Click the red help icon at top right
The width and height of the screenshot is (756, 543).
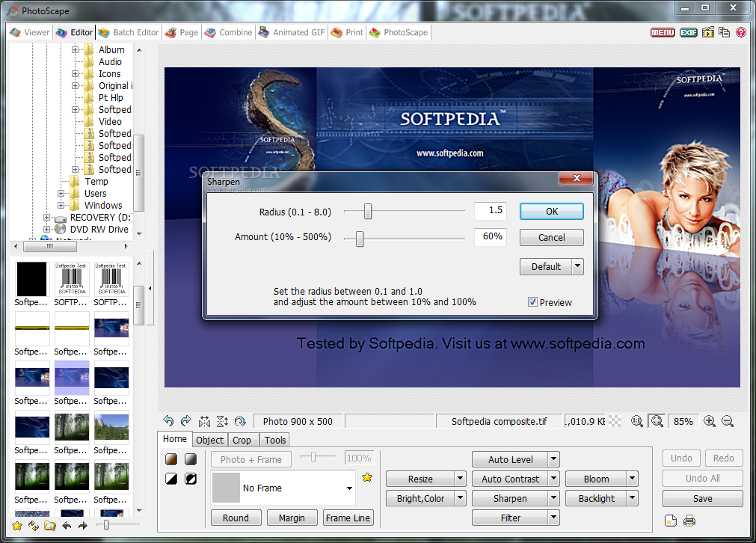[741, 32]
